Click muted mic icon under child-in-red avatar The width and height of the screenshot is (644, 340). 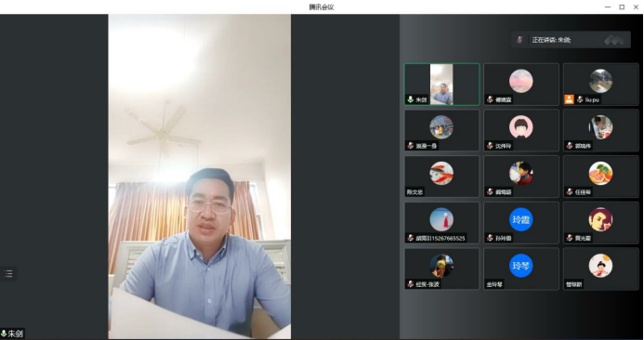point(490,191)
